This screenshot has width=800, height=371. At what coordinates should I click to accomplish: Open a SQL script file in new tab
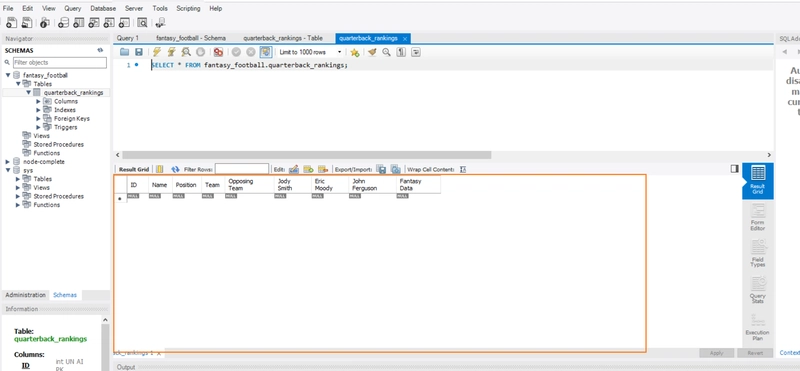[x=27, y=22]
